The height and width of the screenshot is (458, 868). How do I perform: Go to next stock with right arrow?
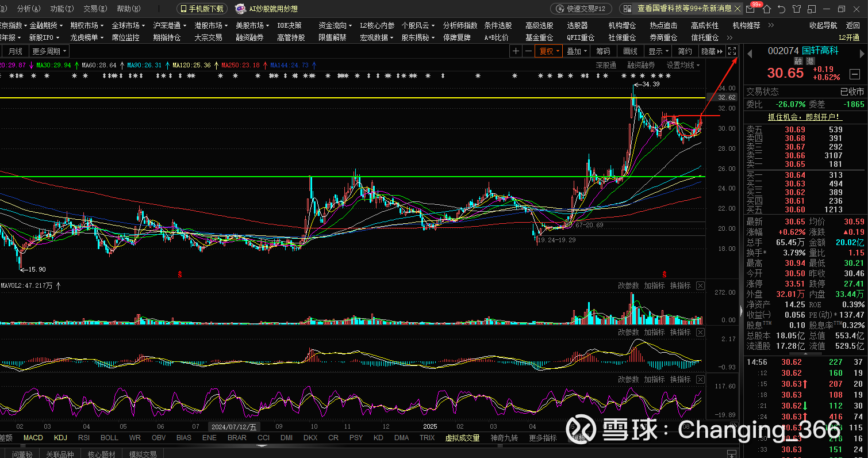tap(861, 54)
